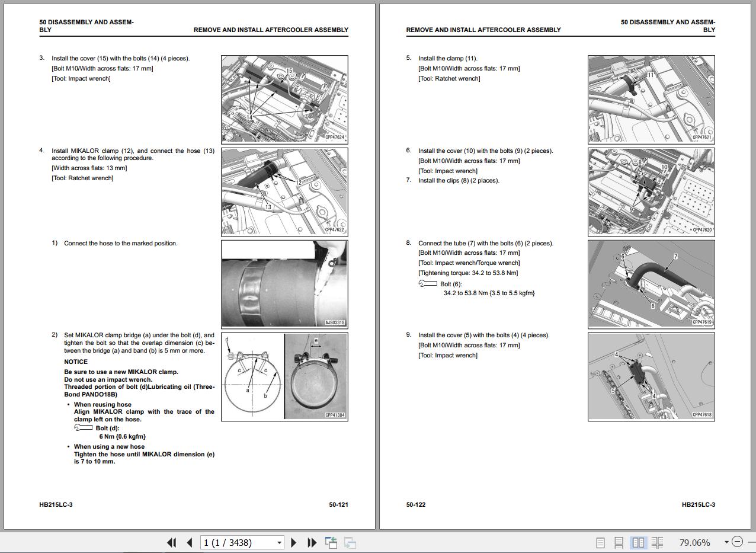Jump to the last page

[312, 542]
